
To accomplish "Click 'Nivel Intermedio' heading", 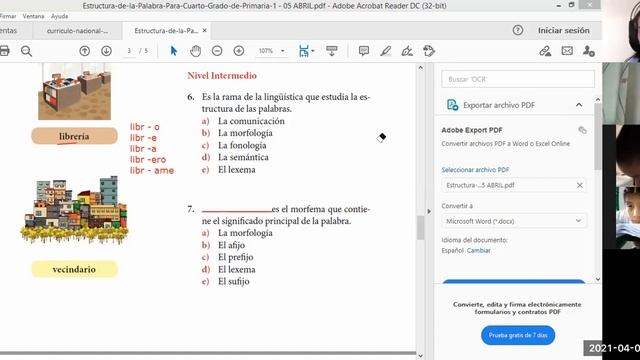I will (222, 76).
